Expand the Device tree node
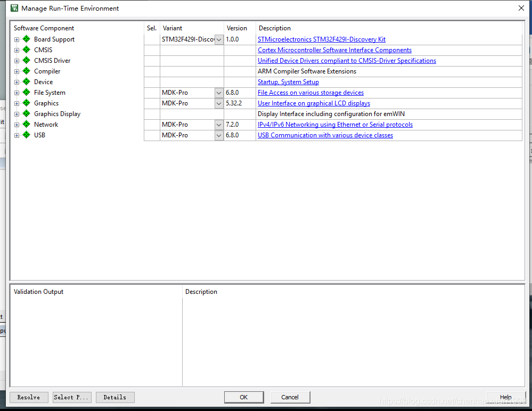The width and height of the screenshot is (532, 411). click(17, 82)
